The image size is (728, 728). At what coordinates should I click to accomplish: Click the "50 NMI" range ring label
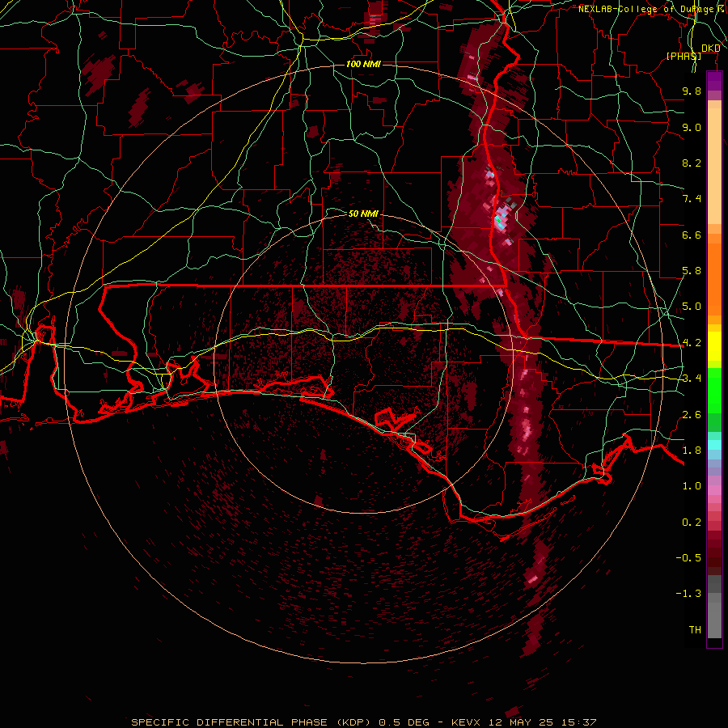coord(363,214)
